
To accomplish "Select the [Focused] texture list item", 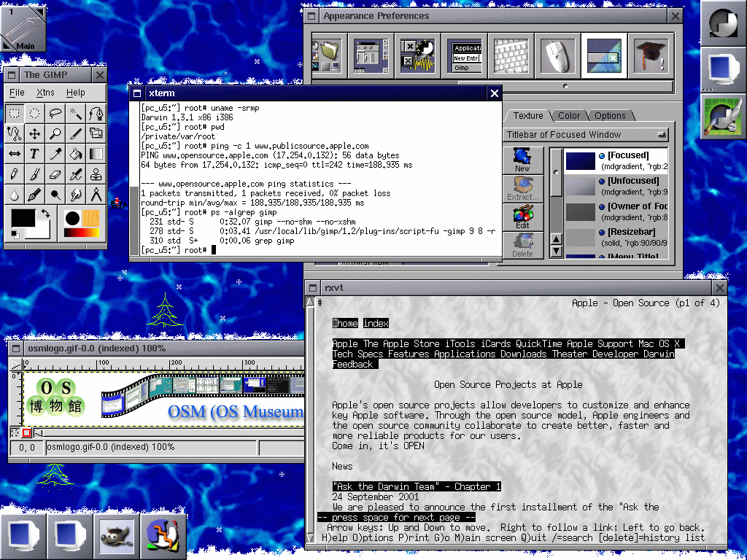I will coord(616,160).
